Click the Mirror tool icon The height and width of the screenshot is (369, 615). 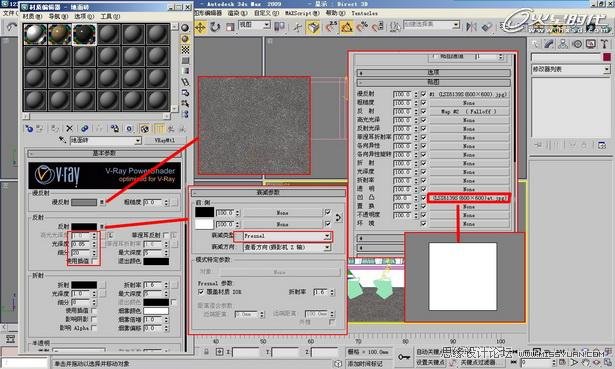coord(471,27)
